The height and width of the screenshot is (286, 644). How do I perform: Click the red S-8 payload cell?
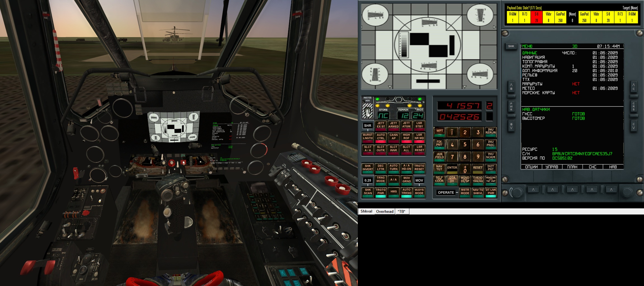536,17
